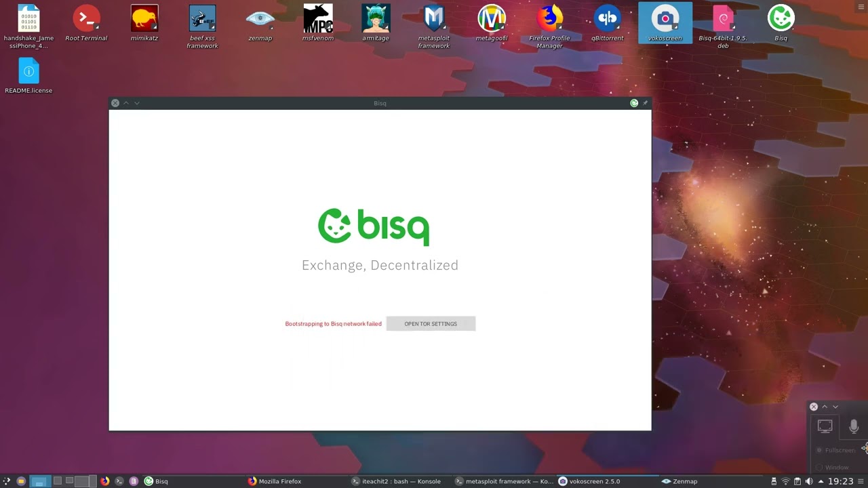868x488 pixels.
Task: Open volume control tray icon
Action: (x=809, y=481)
